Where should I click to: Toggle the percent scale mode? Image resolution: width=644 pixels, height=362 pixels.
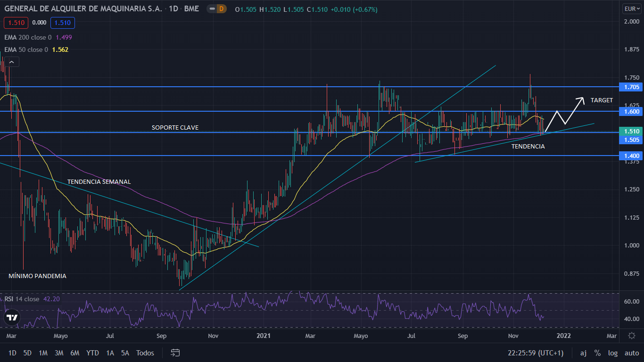point(597,353)
